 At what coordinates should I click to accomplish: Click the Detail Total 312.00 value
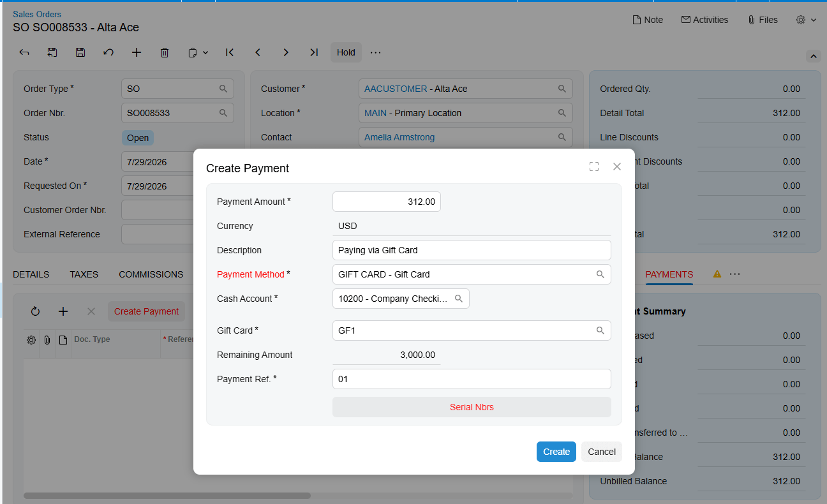786,113
